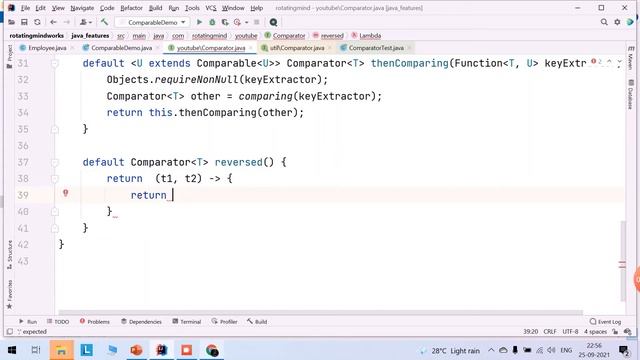Expand the user/VCS dropdown arrow in toolbar
Viewport: 640px width, 360px height.
[90, 22]
